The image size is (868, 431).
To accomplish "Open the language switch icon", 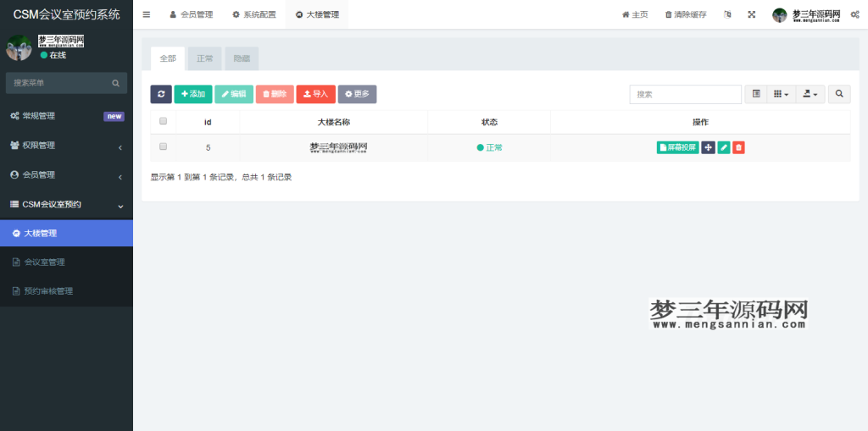I will [x=727, y=14].
